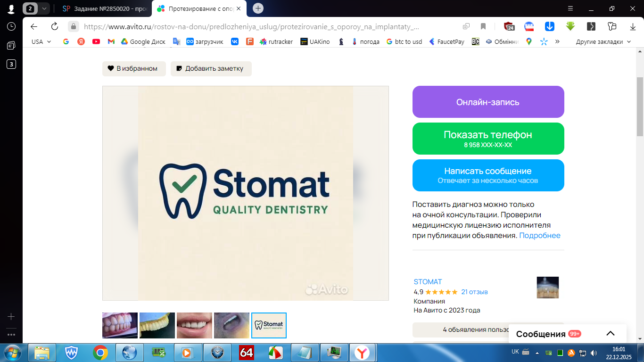
Task: Open the Gmail bookmark icon
Action: (x=111, y=41)
